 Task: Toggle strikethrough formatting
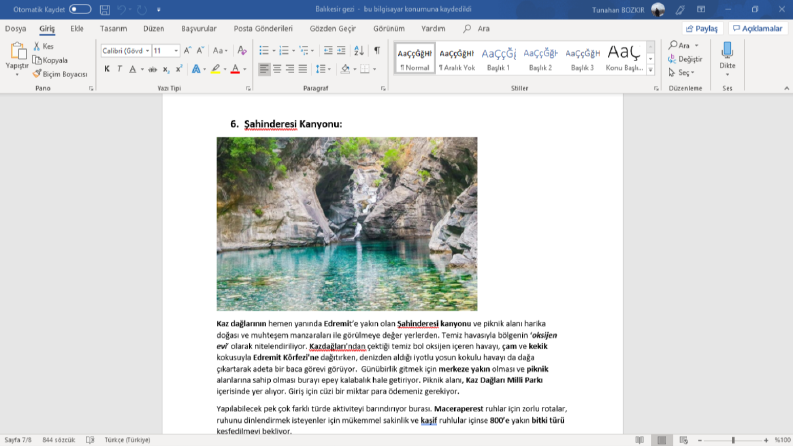pyautogui.click(x=152, y=69)
